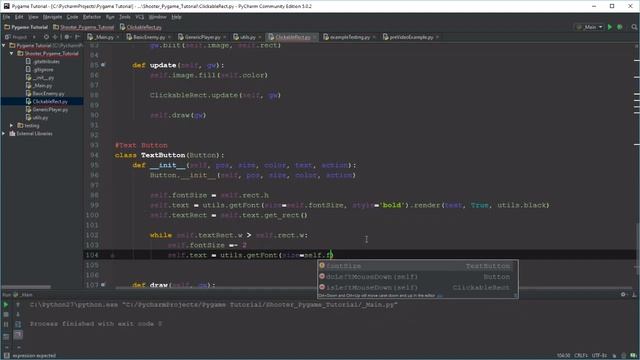Screen dimensions: 640x360
Task: Close the GenericPlayer.py editor tab
Action: click(x=224, y=37)
